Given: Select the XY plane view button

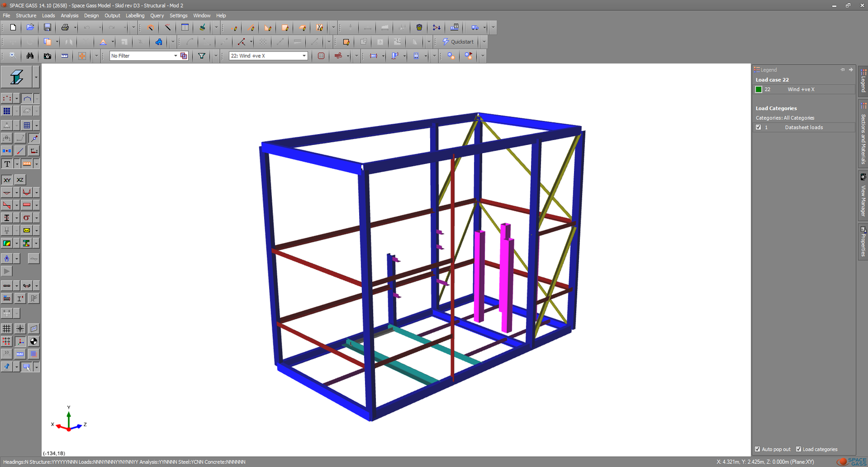Looking at the screenshot, I should point(7,180).
